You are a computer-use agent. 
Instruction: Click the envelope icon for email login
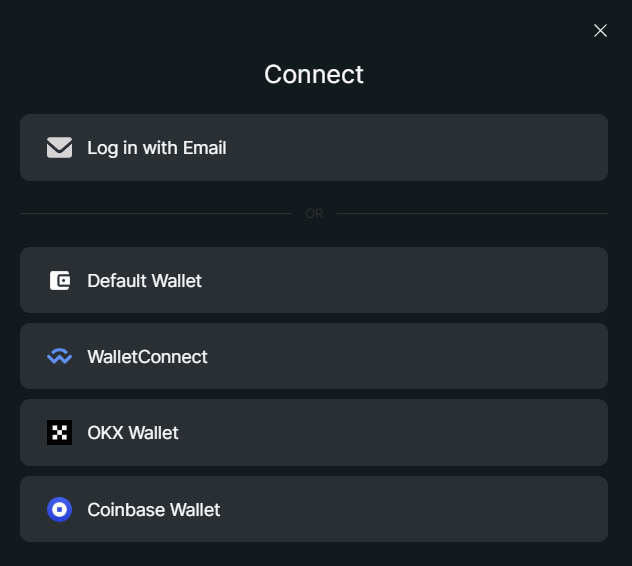[x=60, y=148]
